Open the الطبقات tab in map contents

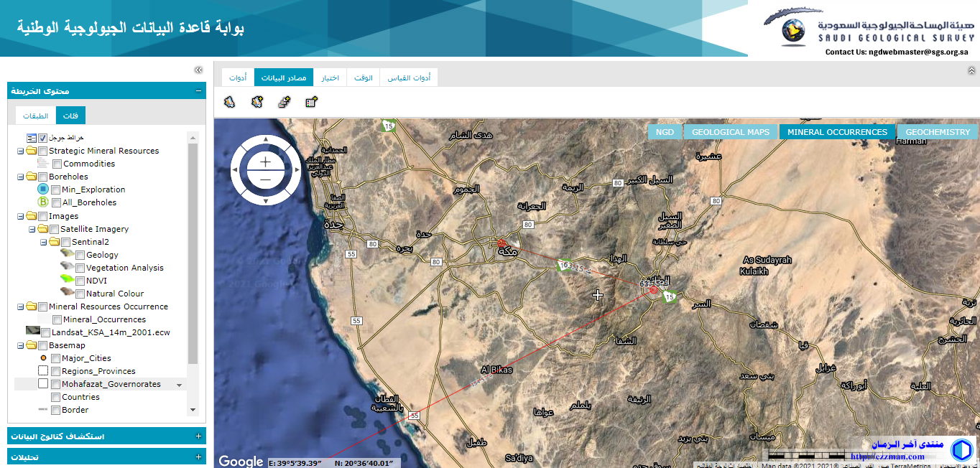(35, 116)
